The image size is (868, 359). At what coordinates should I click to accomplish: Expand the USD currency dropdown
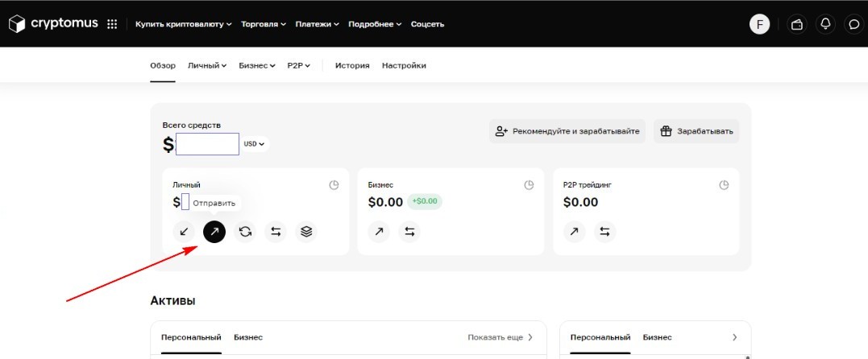click(255, 144)
